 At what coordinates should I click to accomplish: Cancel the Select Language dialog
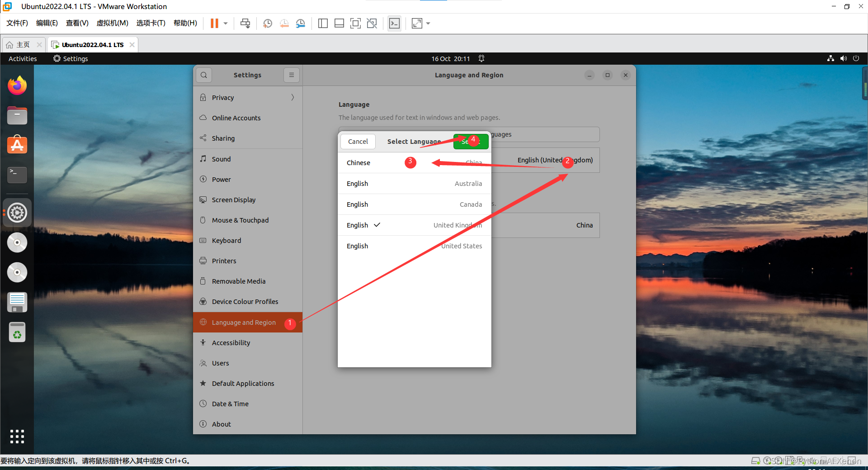pos(358,142)
